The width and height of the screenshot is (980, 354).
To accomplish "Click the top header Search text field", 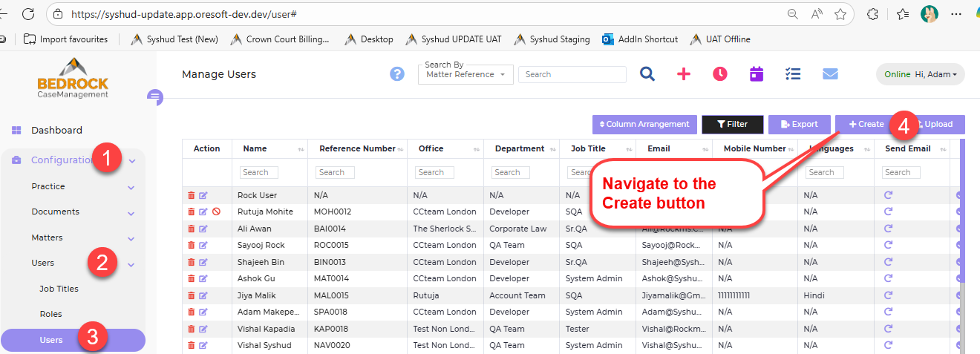I will tap(572, 74).
